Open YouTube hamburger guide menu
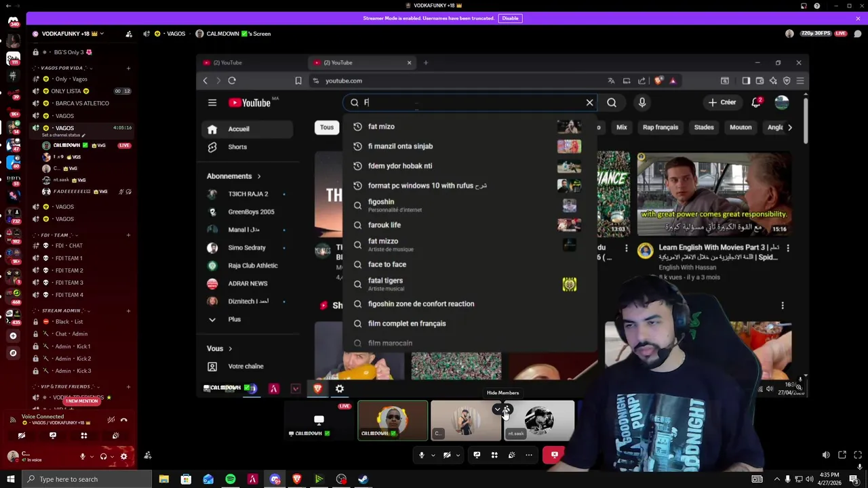Screen dimensions: 868x488 tap(212, 102)
